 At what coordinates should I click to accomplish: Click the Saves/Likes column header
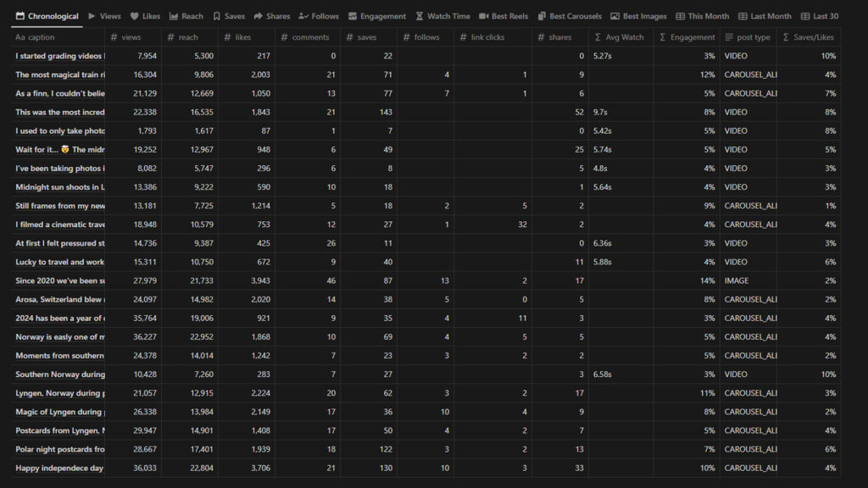pos(809,37)
